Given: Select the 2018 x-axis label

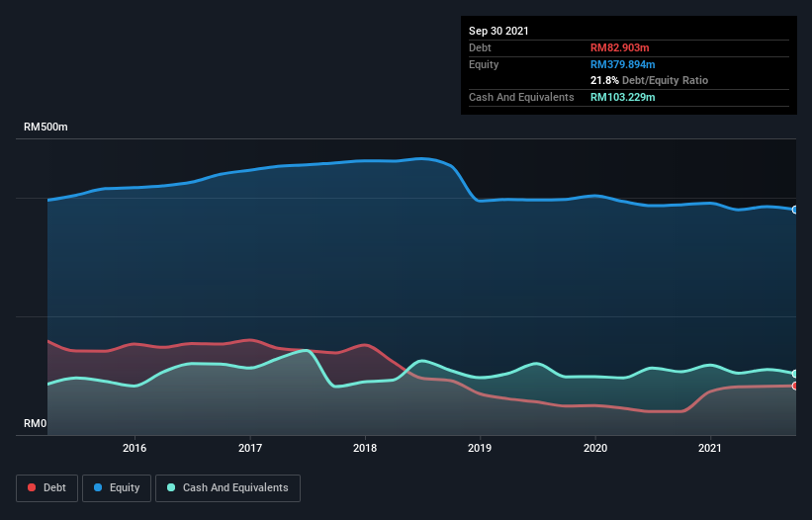Looking at the screenshot, I should click(x=365, y=448).
